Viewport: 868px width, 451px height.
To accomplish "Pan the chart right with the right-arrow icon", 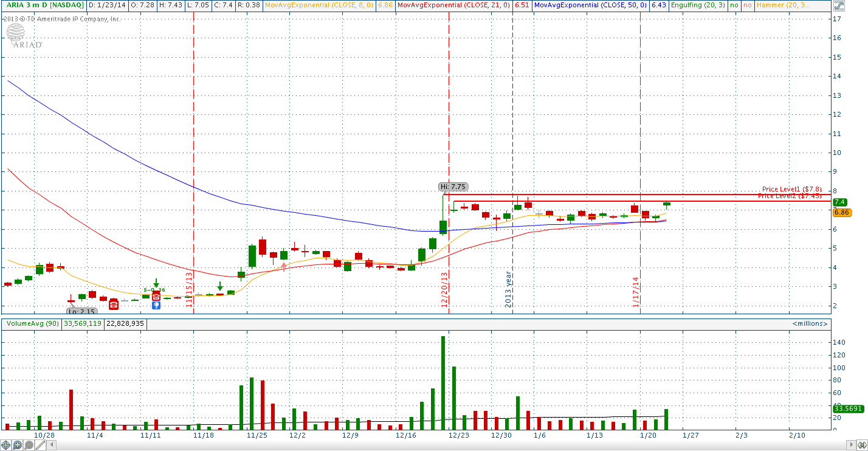I will click(x=850, y=444).
